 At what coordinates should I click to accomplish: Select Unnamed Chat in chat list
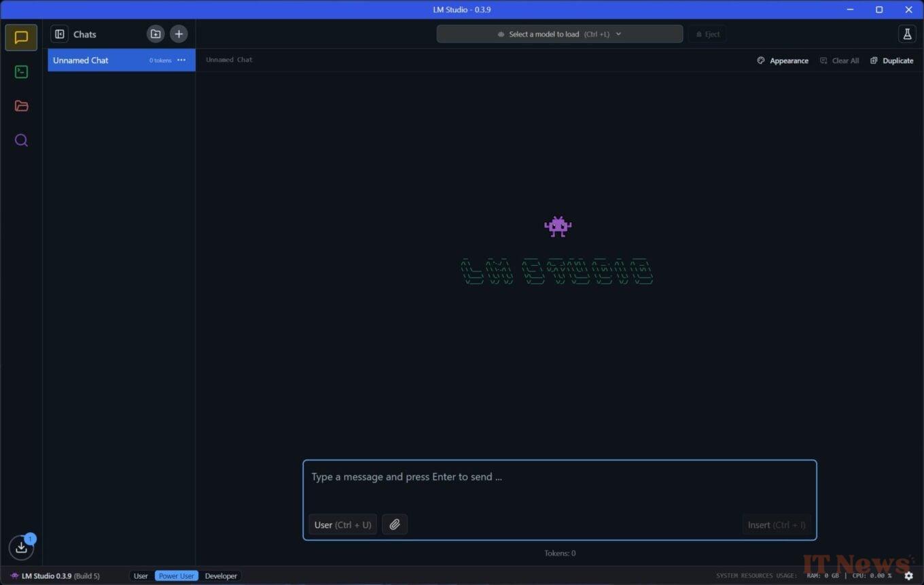coord(95,60)
